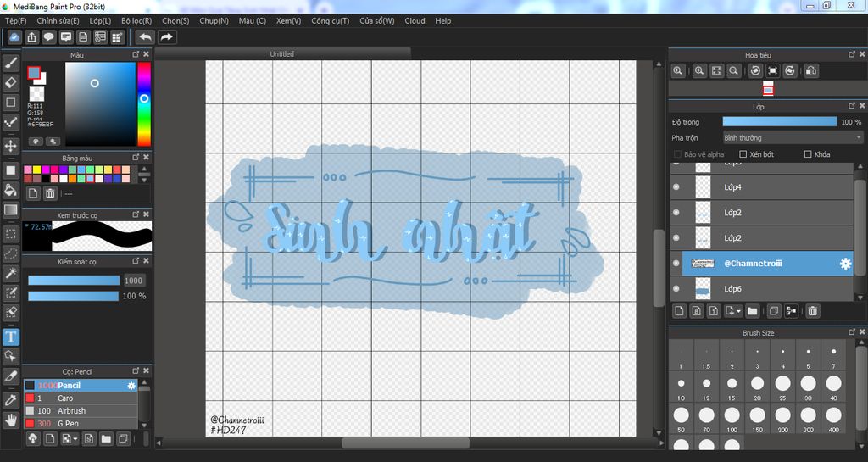Select the rectangular Select tool
868x462 pixels.
(x=10, y=233)
